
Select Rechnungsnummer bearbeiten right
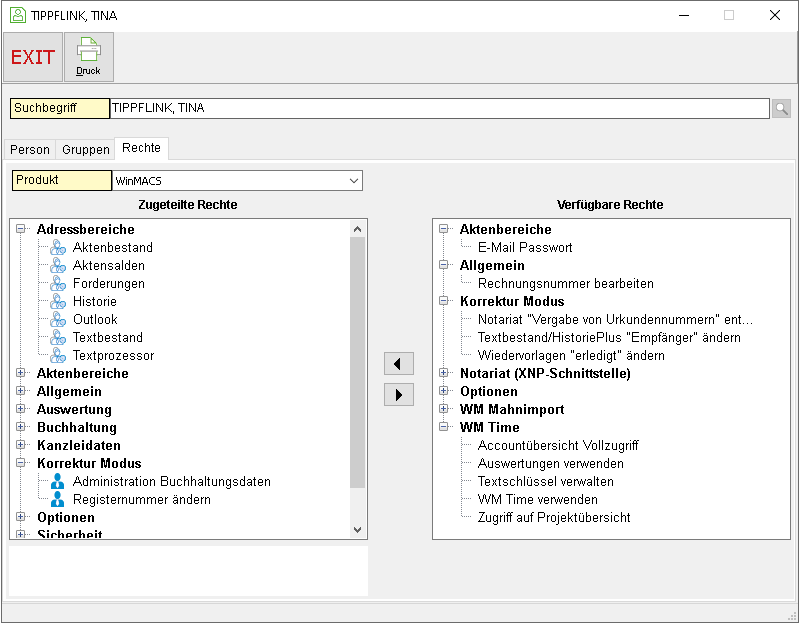tap(565, 283)
